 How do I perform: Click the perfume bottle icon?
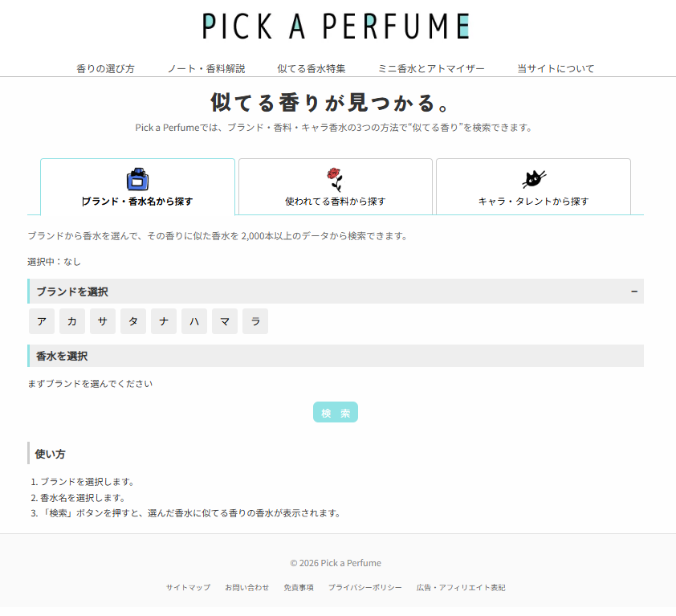[137, 178]
